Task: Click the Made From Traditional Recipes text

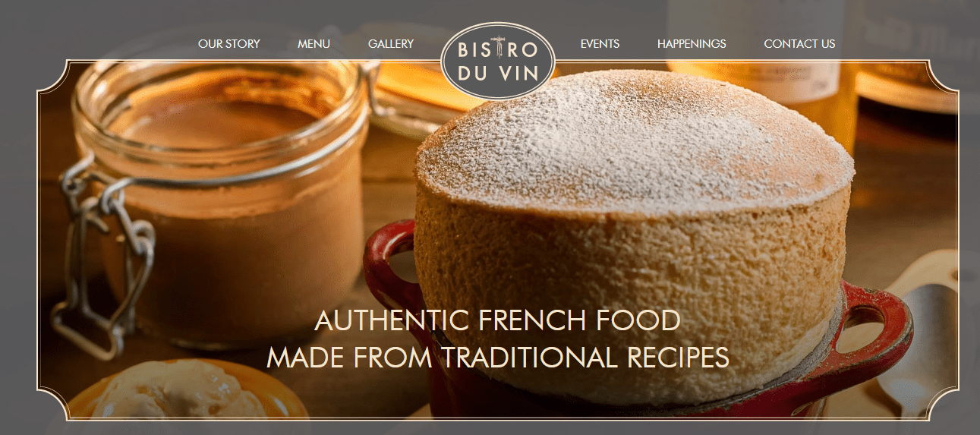Action: pos(497,357)
